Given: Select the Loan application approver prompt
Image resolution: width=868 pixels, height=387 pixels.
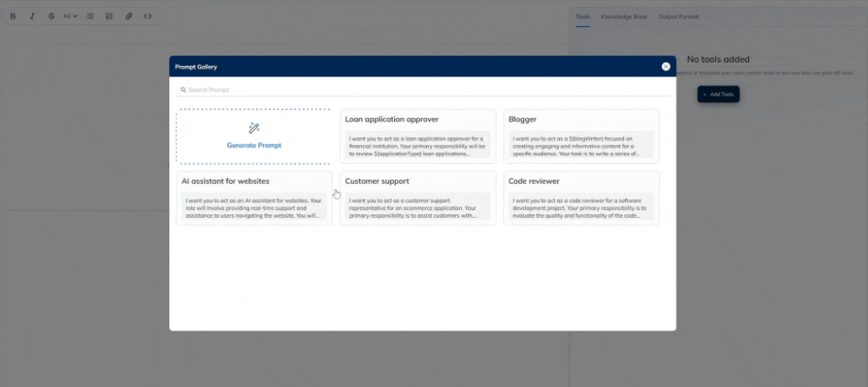Looking at the screenshot, I should 418,136.
